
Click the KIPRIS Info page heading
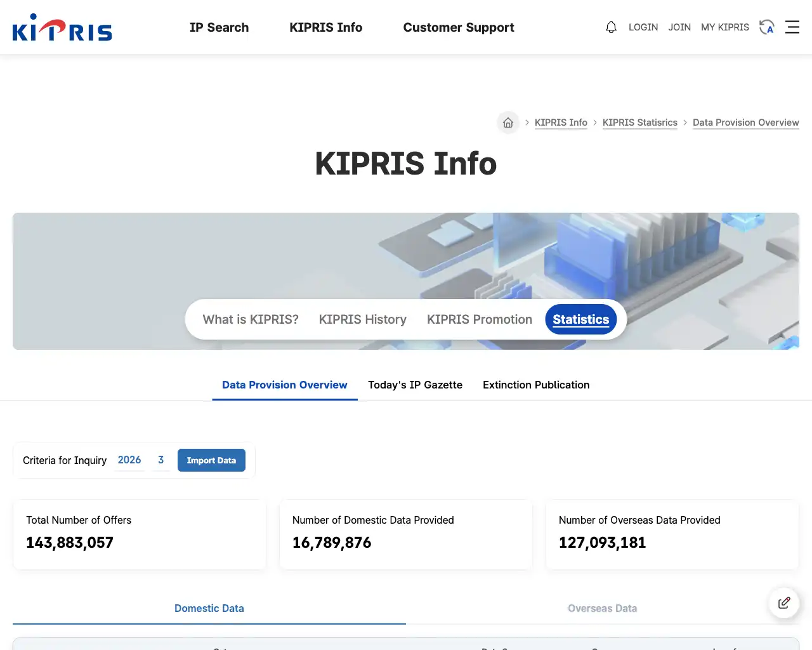(406, 164)
